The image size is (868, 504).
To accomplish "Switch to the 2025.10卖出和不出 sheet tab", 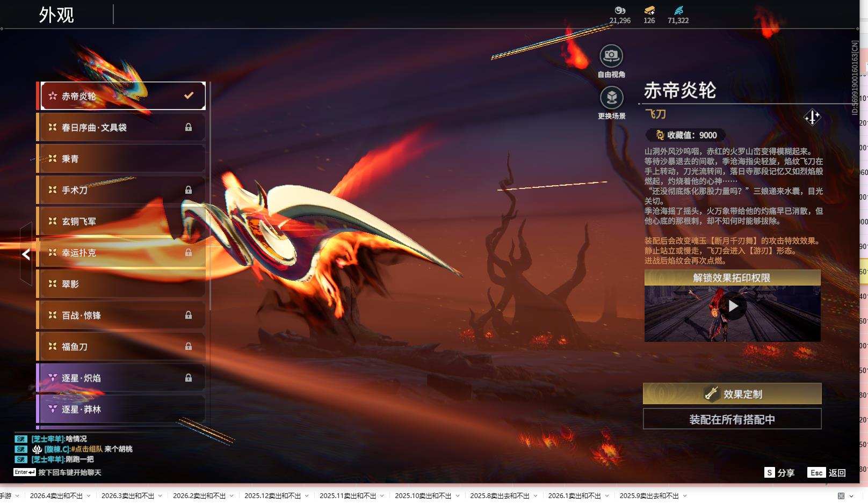I will [x=423, y=496].
